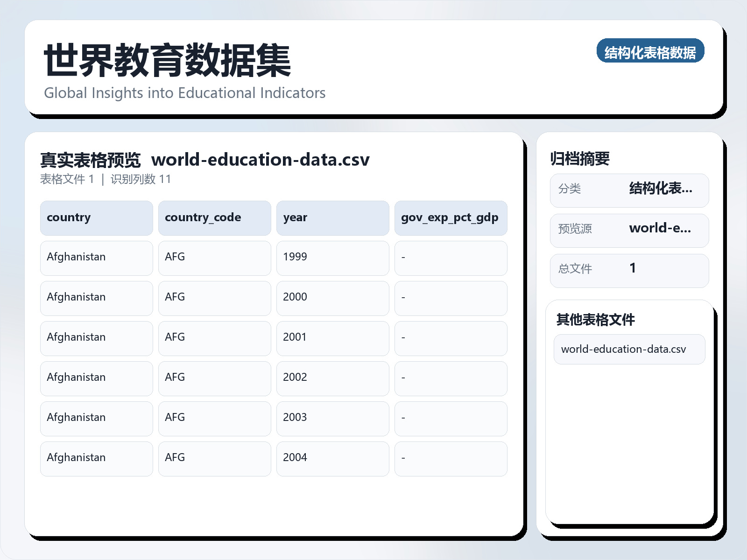Click the 世界教育数据集 main title

tap(167, 60)
